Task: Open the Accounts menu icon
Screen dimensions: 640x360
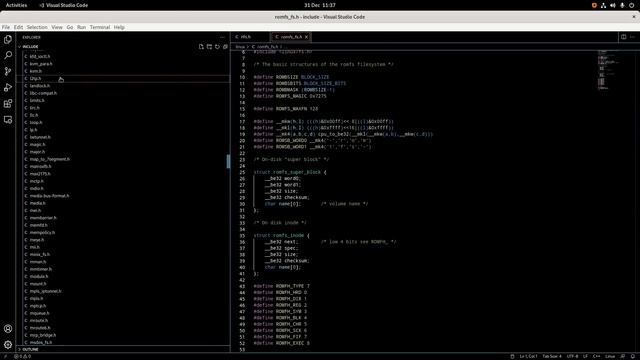Action: [x=8, y=329]
